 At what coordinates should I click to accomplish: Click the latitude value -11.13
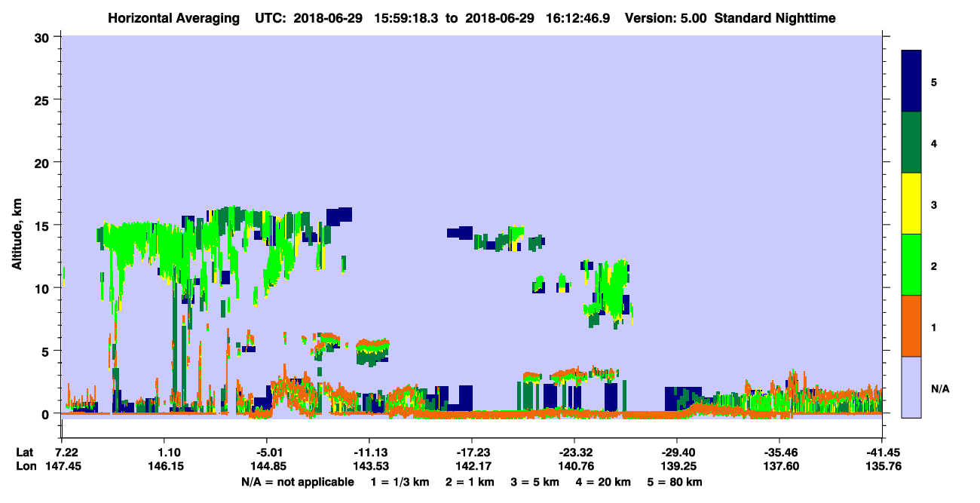click(x=369, y=452)
